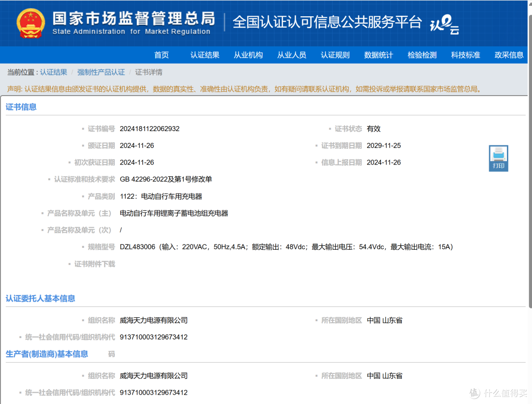Viewport: 532px width, 404px height.
Task: Click 威海天力电源有限公司 under 生产者
Action: [154, 376]
